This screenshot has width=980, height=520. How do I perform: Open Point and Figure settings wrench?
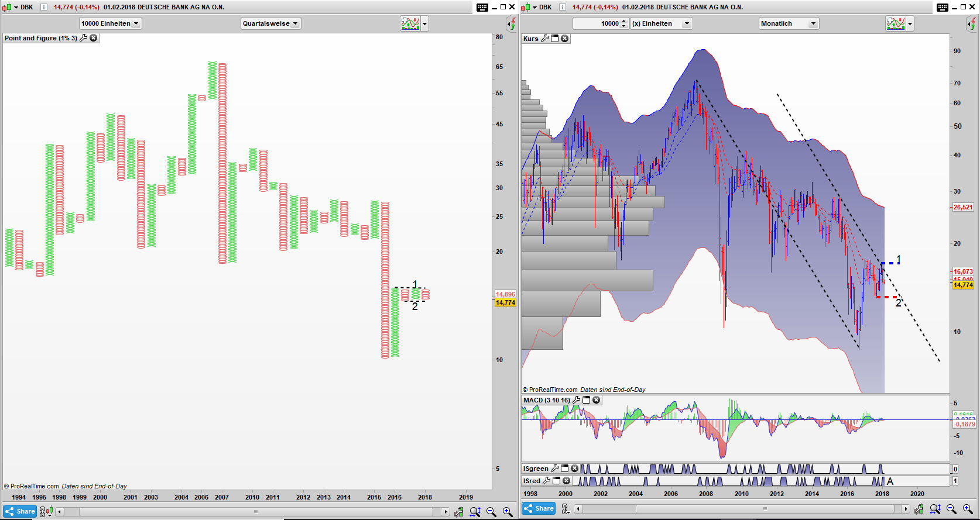(x=83, y=38)
